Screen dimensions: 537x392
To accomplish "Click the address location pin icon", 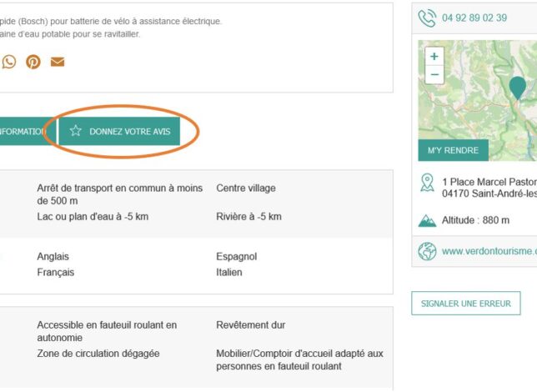I will (x=427, y=183).
